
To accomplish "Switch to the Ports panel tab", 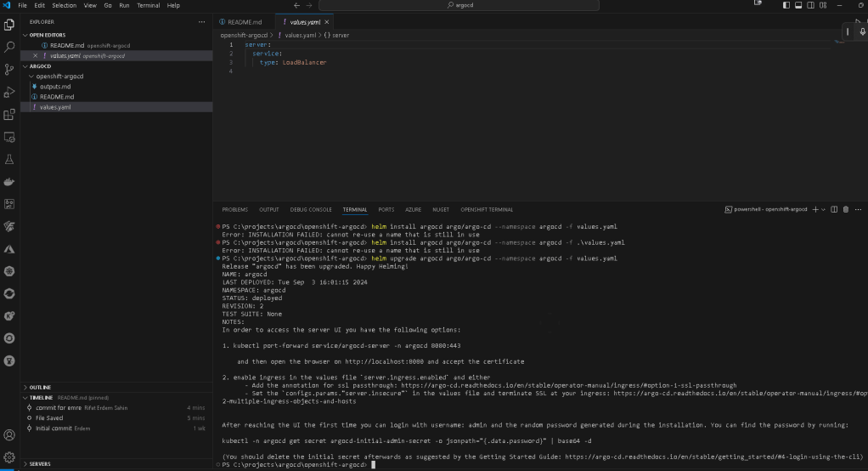I will pyautogui.click(x=386, y=209).
